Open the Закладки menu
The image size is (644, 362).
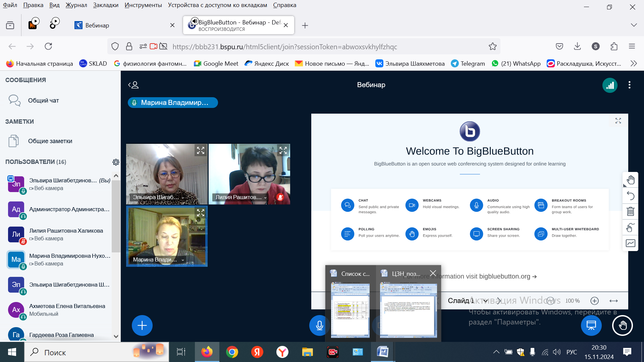pyautogui.click(x=106, y=5)
